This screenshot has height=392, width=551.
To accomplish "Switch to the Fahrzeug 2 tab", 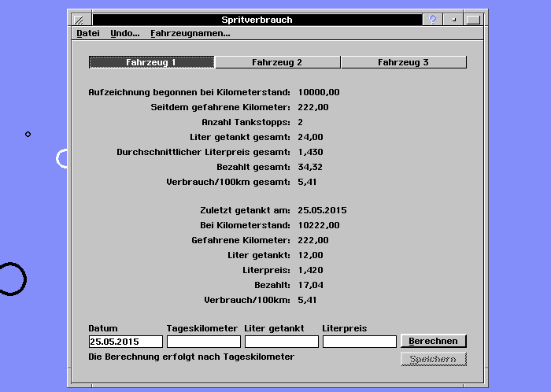I will pos(277,62).
